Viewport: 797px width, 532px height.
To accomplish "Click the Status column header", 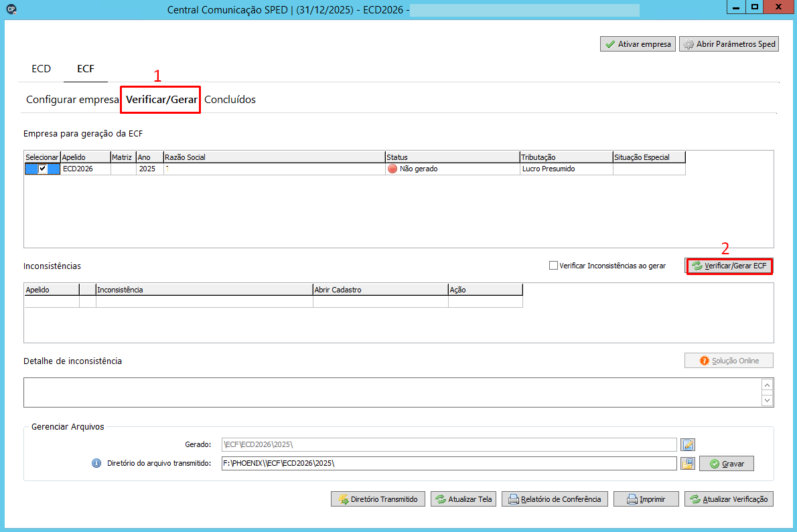I will (x=452, y=157).
